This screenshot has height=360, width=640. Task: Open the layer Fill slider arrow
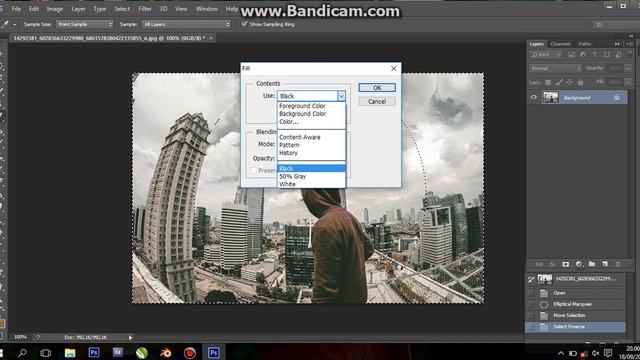coord(628,82)
